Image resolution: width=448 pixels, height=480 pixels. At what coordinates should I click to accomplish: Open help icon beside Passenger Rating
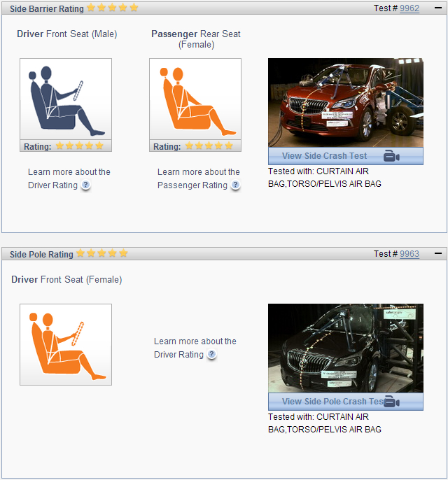click(x=235, y=185)
